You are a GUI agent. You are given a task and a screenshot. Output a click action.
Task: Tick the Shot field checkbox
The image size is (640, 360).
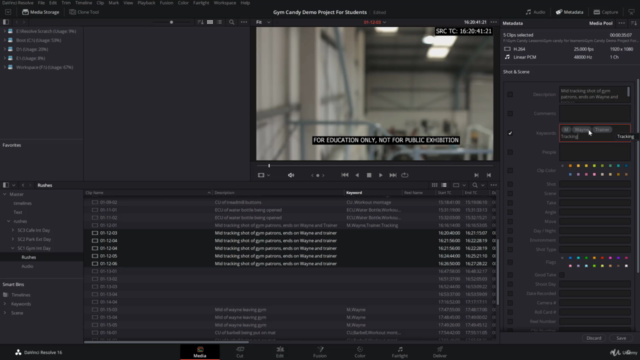click(x=510, y=184)
